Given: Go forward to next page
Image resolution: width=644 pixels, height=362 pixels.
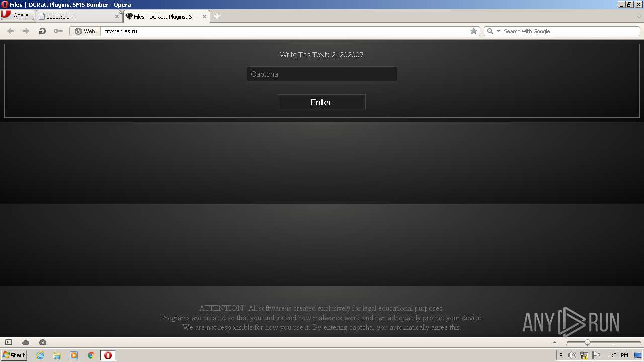Looking at the screenshot, I should (26, 31).
